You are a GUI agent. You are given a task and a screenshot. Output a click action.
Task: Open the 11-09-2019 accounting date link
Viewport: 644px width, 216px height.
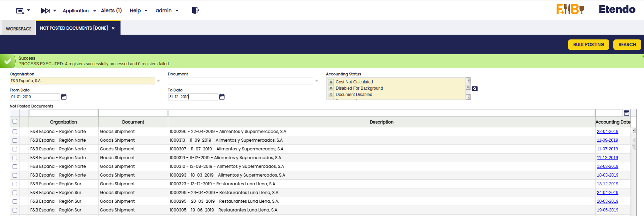pyautogui.click(x=607, y=140)
